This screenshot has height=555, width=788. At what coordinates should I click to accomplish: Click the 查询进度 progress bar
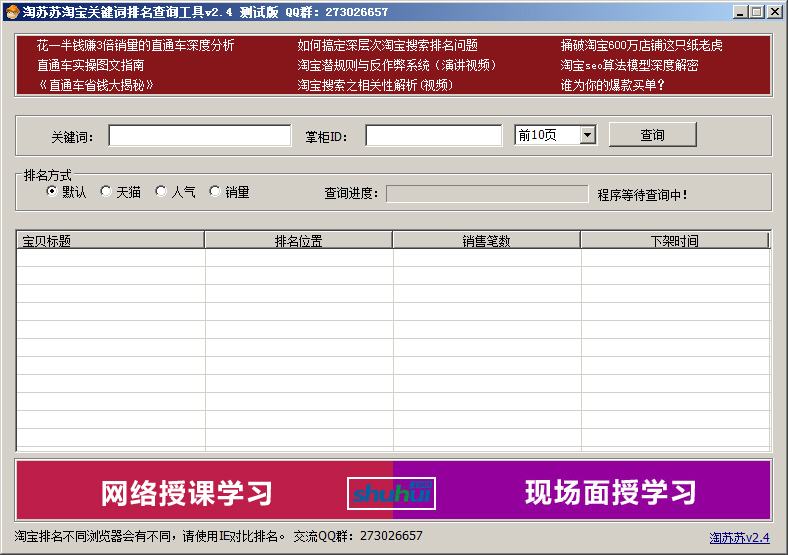[x=487, y=194]
